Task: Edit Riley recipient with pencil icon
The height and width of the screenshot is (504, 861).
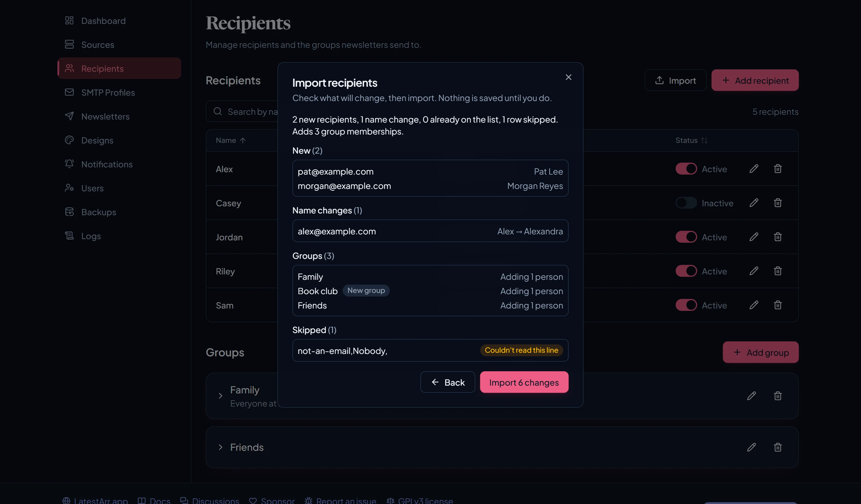Action: 754,271
